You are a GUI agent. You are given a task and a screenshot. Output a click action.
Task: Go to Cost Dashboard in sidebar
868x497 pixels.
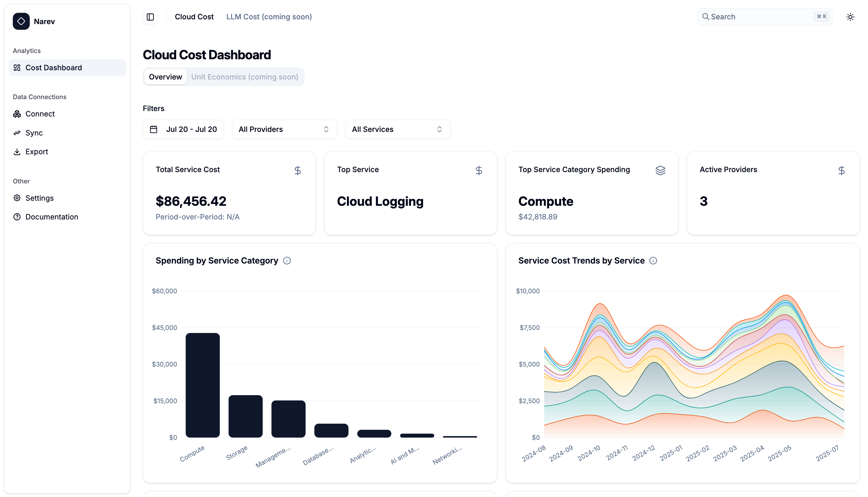click(x=54, y=68)
